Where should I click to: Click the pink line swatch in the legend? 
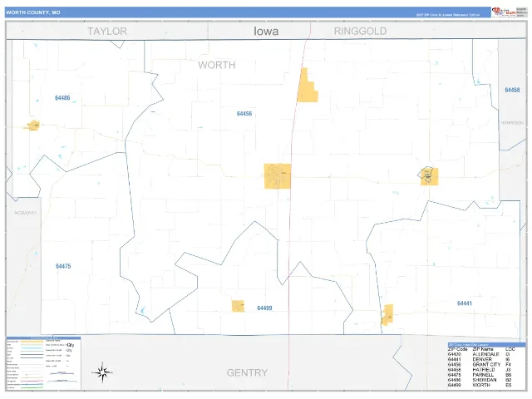click(x=32, y=381)
